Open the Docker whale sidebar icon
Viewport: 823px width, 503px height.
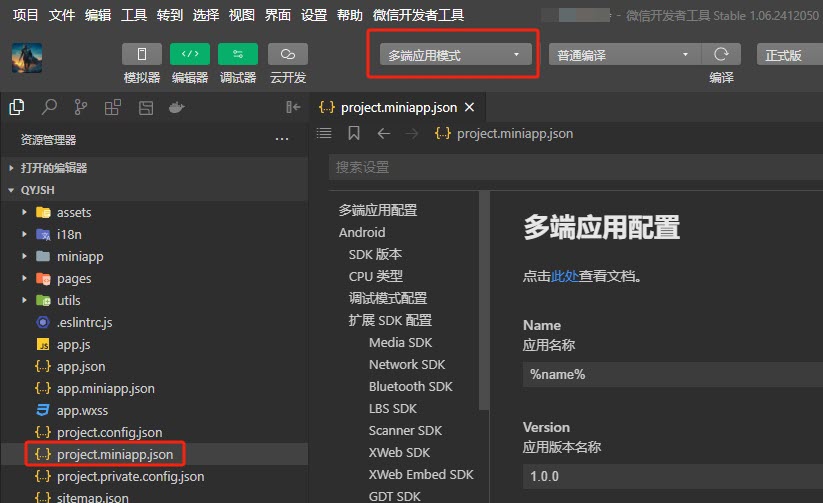click(176, 108)
